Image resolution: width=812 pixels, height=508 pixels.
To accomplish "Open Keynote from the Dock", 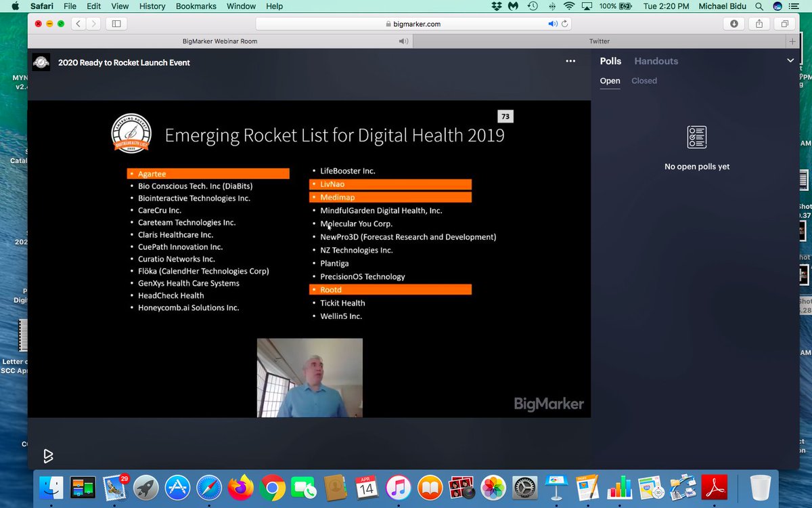I will pos(556,488).
